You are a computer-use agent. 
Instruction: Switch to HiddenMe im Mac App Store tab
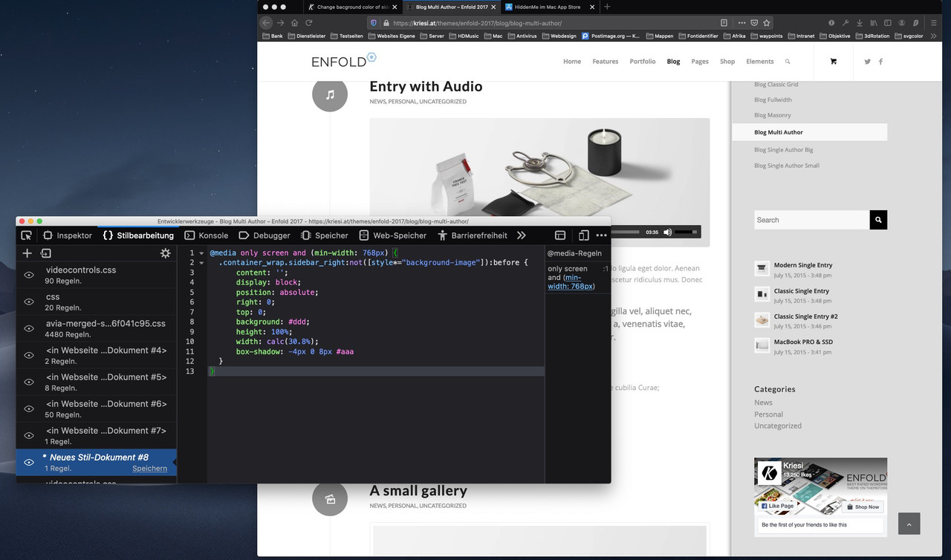(x=548, y=7)
